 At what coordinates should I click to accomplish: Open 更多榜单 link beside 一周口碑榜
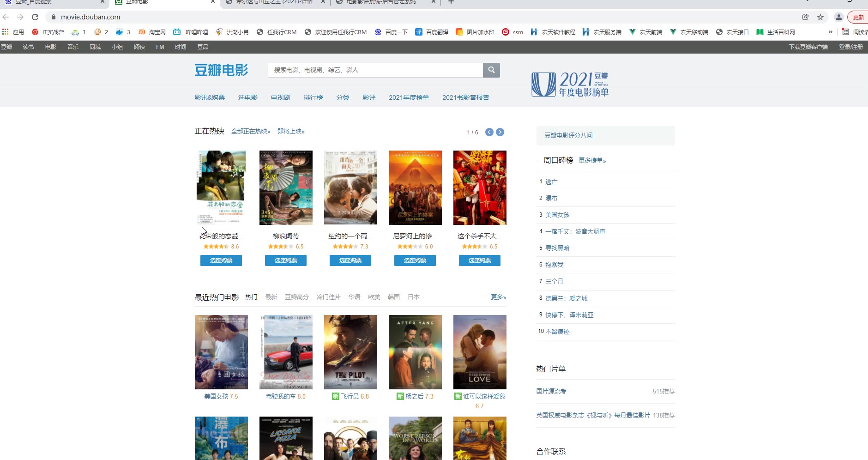point(592,161)
